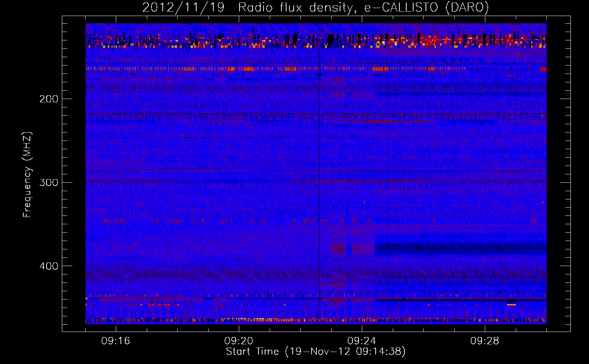Click the '09:24' time tick label
Image resolution: width=589 pixels, height=364 pixels.
tap(362, 341)
